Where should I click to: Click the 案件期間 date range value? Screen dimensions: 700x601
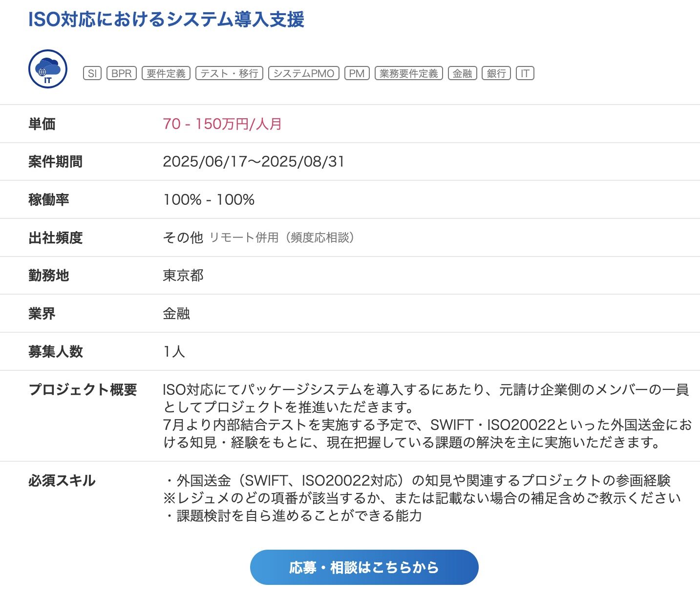point(254,162)
